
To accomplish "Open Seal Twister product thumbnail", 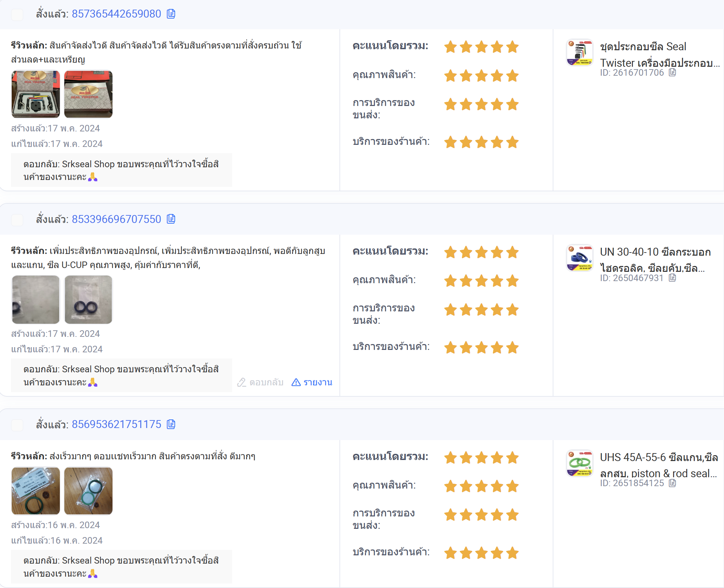I will 580,52.
